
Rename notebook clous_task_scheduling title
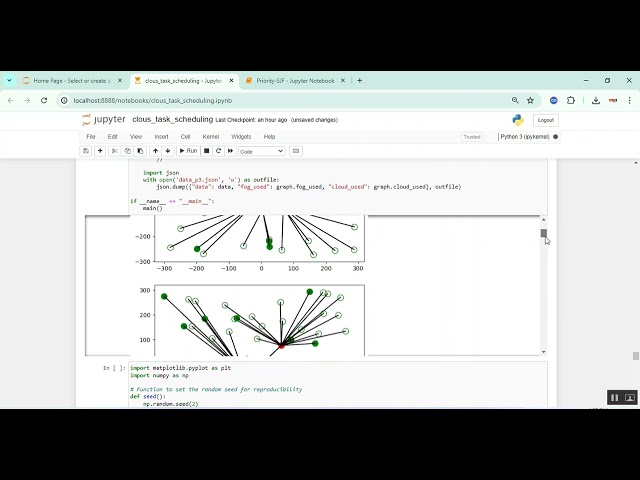click(173, 119)
